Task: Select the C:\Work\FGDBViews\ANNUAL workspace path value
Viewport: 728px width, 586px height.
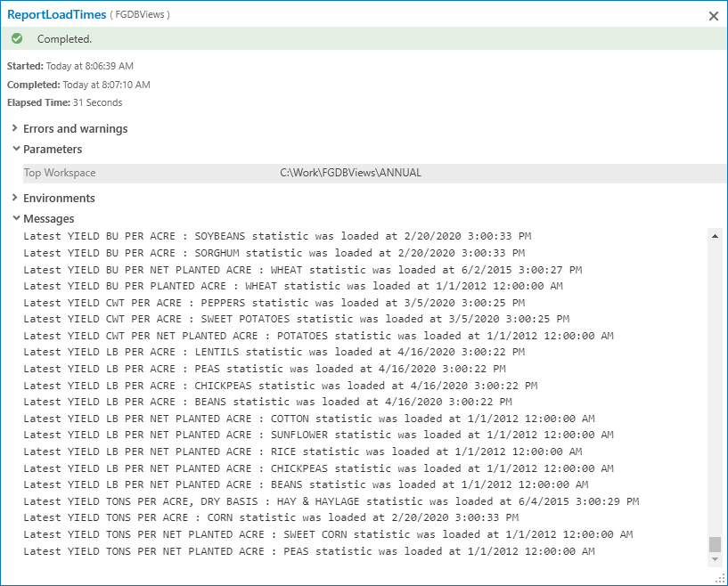Action: [x=350, y=173]
